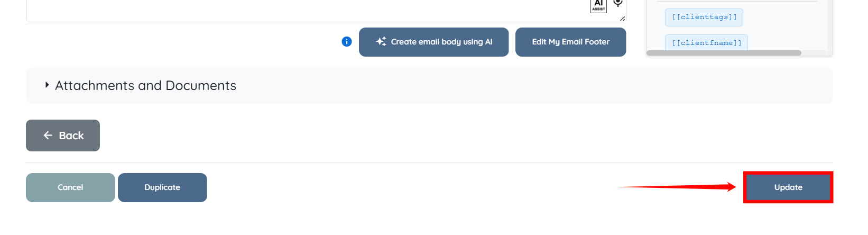Insert the [[clienttags]] merge tag
Image resolution: width=868 pixels, height=235 pixels.
coord(704,17)
